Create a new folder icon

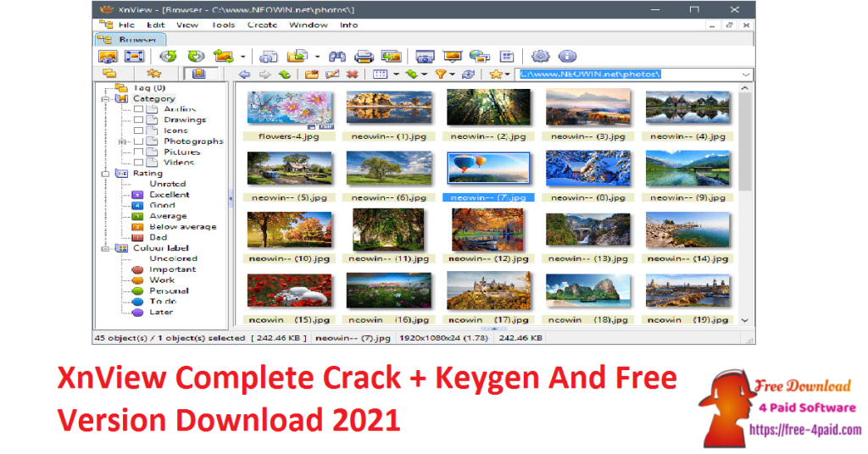312,75
